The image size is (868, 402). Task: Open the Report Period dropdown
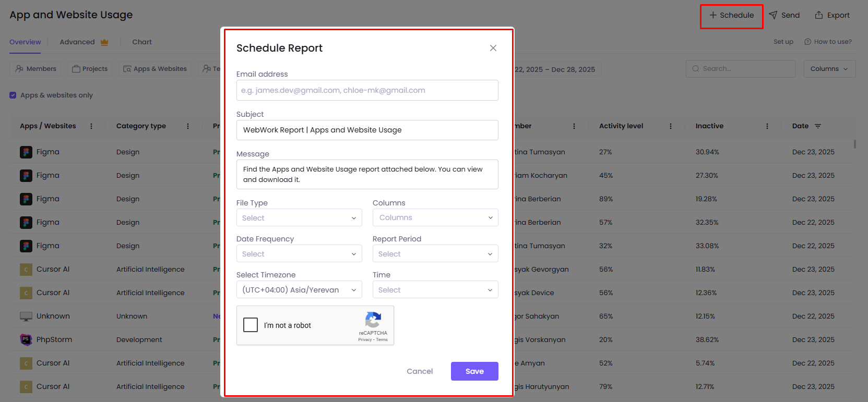pyautogui.click(x=435, y=254)
